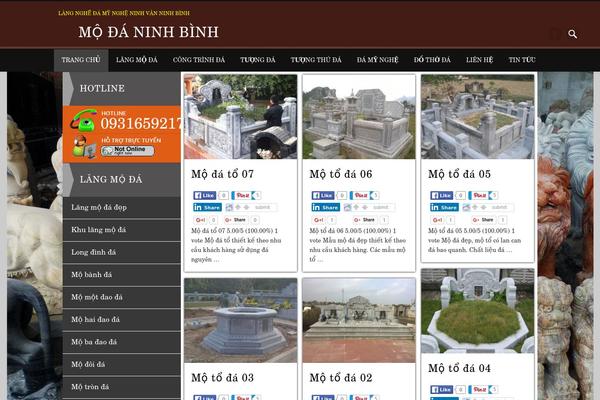Screen dimensions: 600x400
Task: Click hotline number 0931659217
Action: 141,123
